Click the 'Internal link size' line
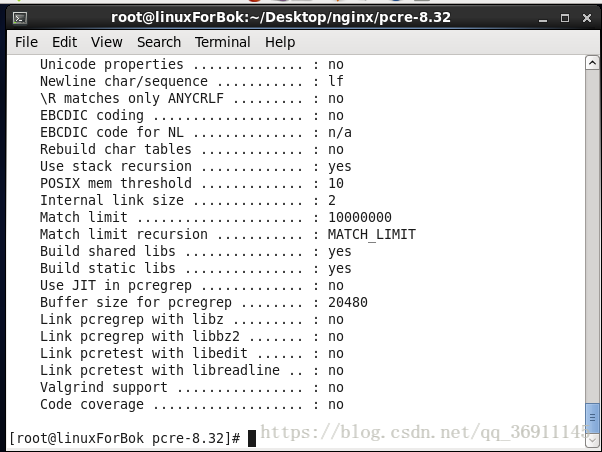The height and width of the screenshot is (452, 602). click(x=188, y=200)
